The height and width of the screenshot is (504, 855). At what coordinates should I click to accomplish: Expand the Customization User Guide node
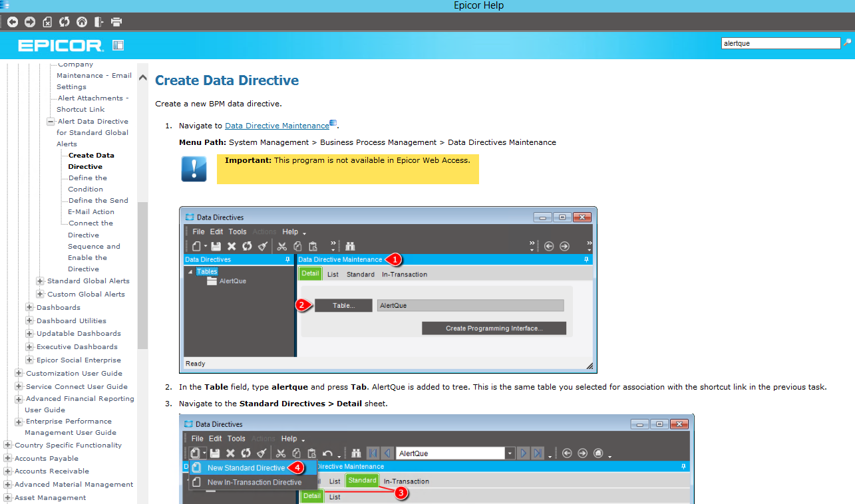[19, 374]
